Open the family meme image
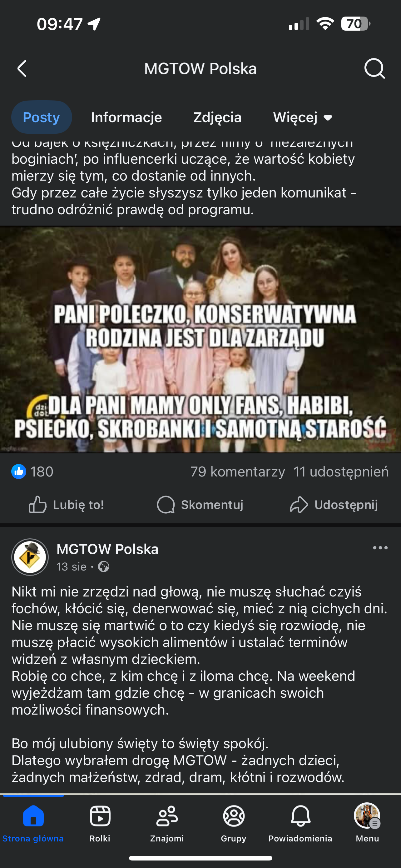Screen dimensions: 401x868 pos(200,339)
